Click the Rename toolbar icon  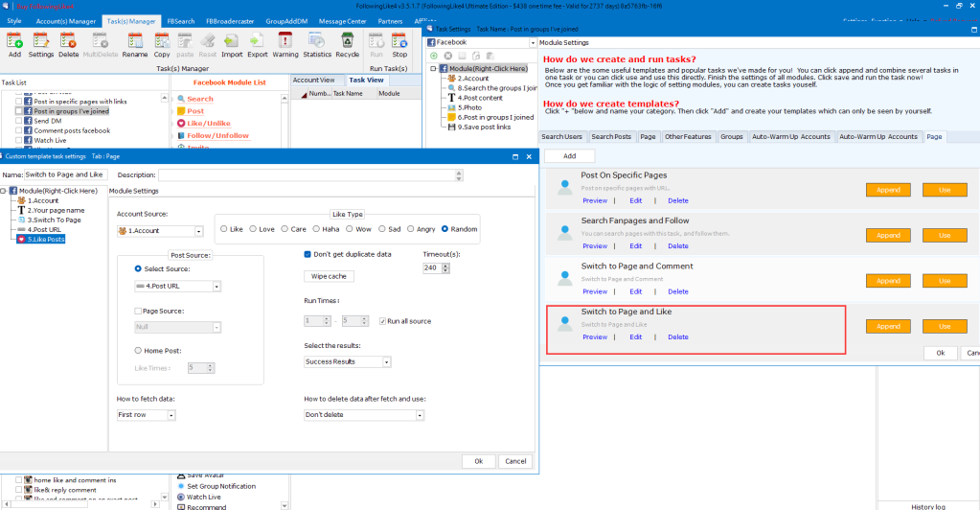coord(134,45)
